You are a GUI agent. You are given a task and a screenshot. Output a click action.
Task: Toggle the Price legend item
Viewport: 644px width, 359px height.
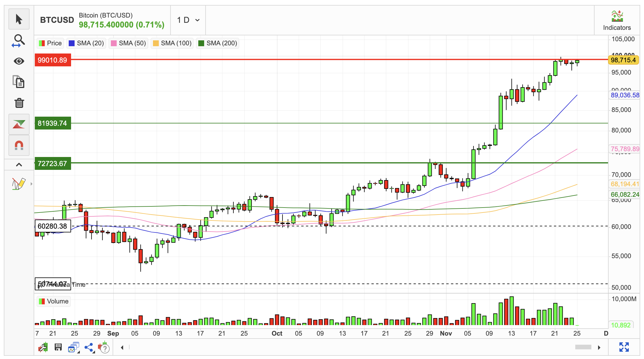(x=50, y=43)
